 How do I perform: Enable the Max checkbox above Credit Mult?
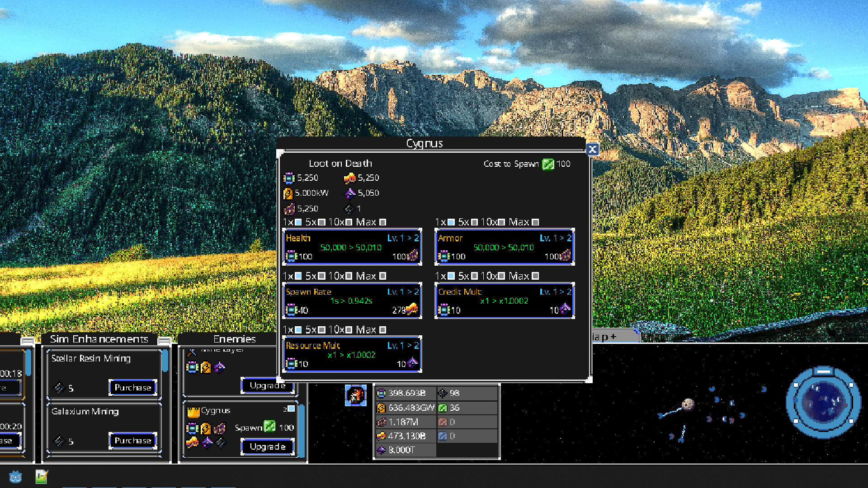[535, 276]
